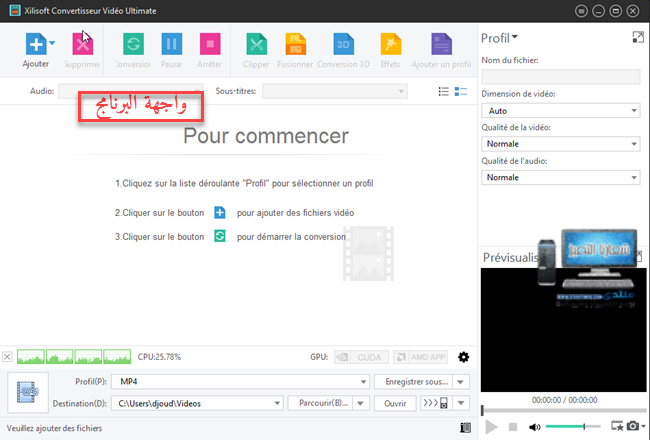The height and width of the screenshot is (440, 650).
Task: Click the Clipper tool icon
Action: click(257, 44)
